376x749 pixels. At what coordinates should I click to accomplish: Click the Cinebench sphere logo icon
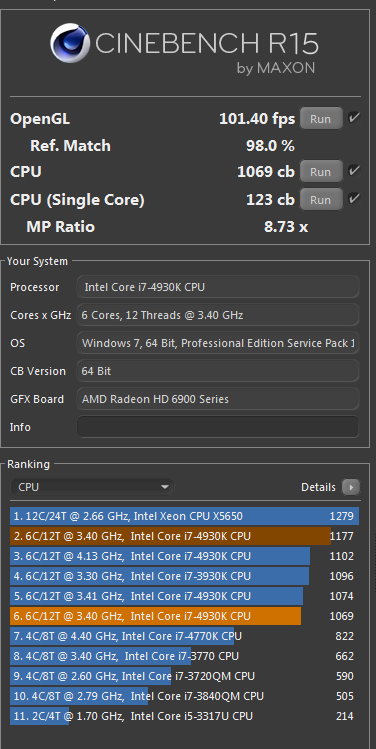(x=70, y=43)
